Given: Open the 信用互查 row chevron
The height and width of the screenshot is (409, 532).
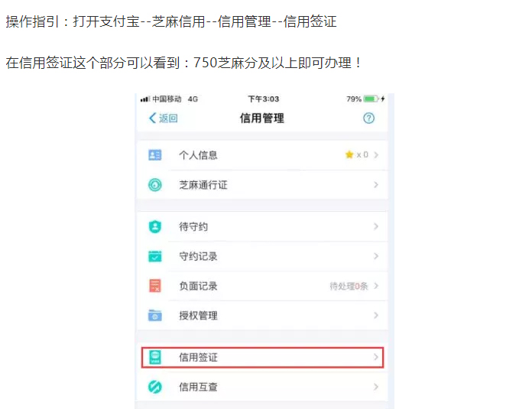Looking at the screenshot, I should pyautogui.click(x=376, y=387).
